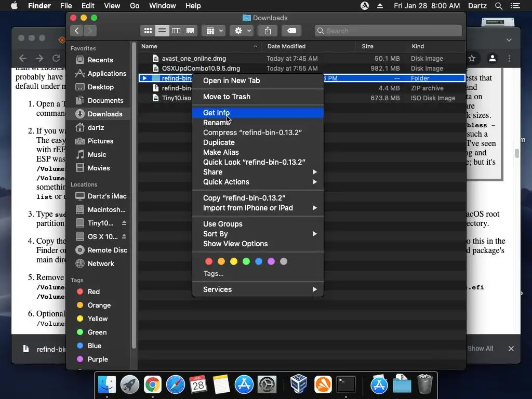Open Spotlight search in menu bar
Image resolution: width=532 pixels, height=399 pixels.
click(498, 6)
